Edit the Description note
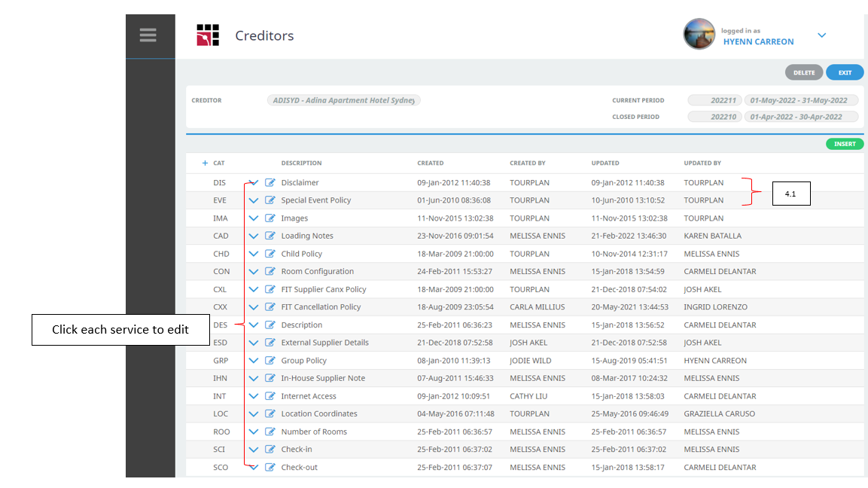Screen dimensions: 868x488 (270, 325)
